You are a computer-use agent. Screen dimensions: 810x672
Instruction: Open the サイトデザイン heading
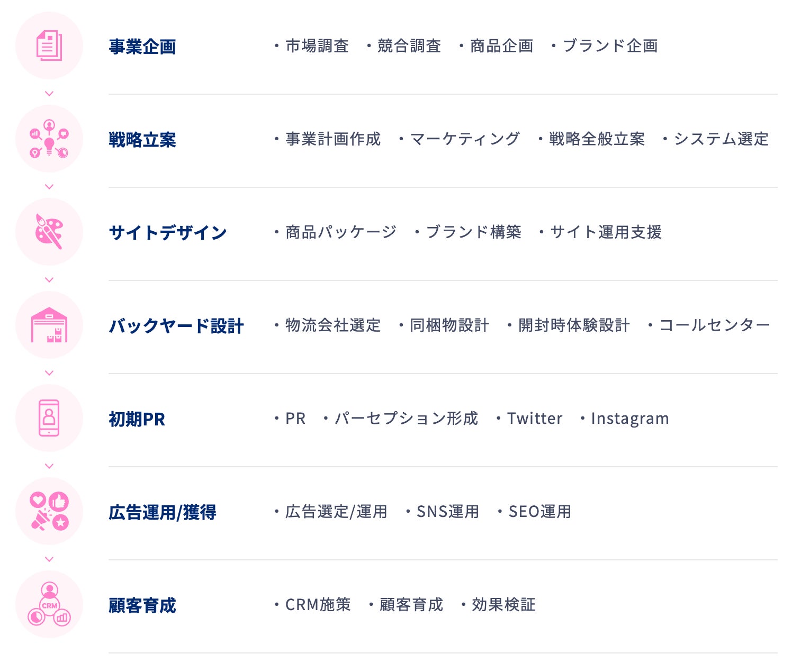tap(168, 233)
